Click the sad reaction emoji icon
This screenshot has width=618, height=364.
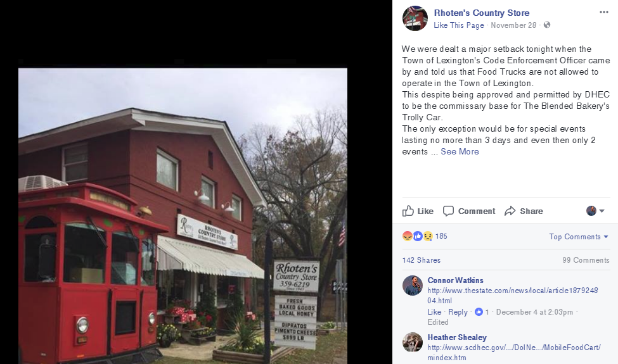point(428,236)
